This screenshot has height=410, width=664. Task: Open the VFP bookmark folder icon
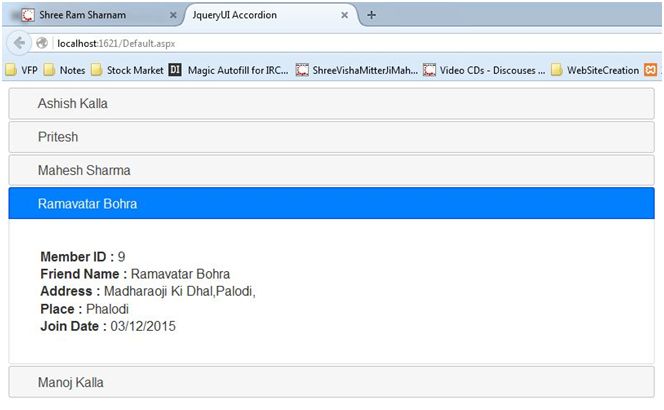coord(11,70)
